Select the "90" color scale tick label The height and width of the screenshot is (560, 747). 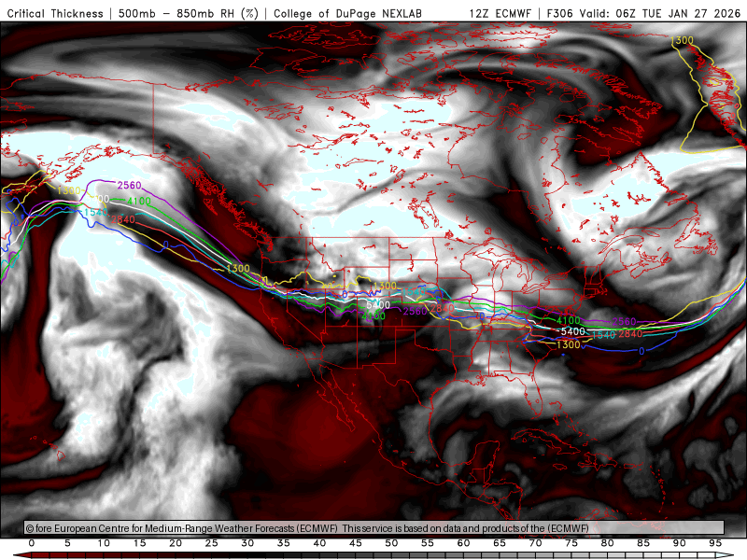[x=680, y=543]
